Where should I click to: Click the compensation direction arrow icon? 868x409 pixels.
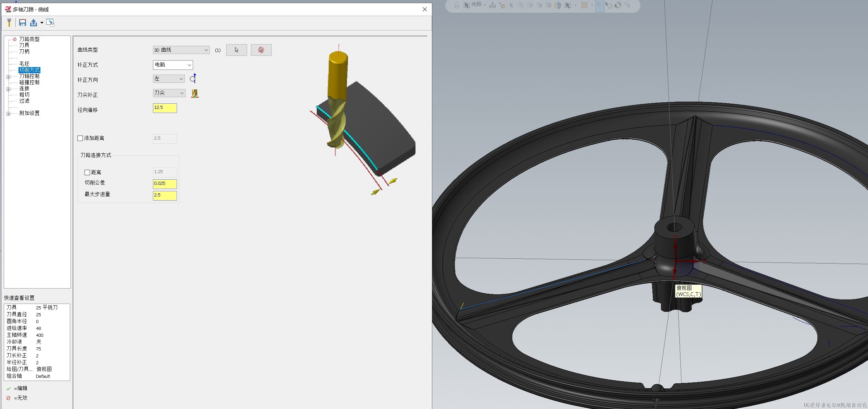tap(193, 78)
